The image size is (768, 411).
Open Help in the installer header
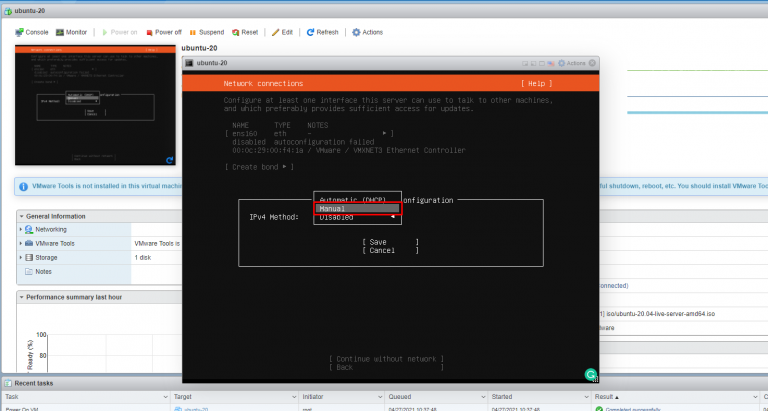coord(536,83)
